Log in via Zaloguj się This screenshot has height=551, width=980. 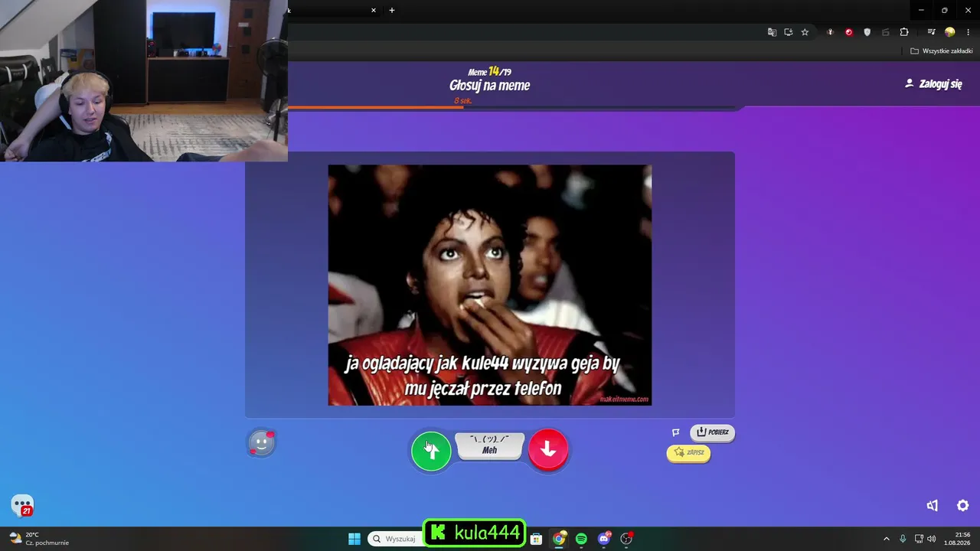(x=933, y=84)
